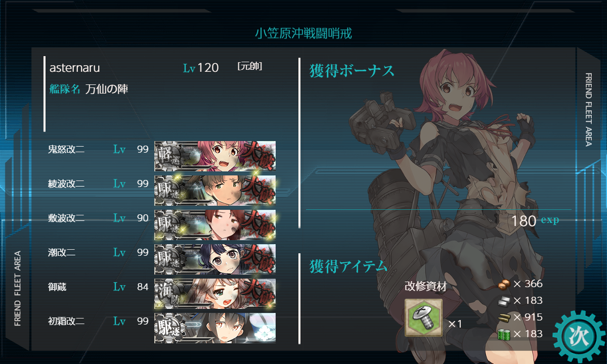This screenshot has height=364, width=607.
Task: Click the 獲得ボーナス heading
Action: point(352,71)
